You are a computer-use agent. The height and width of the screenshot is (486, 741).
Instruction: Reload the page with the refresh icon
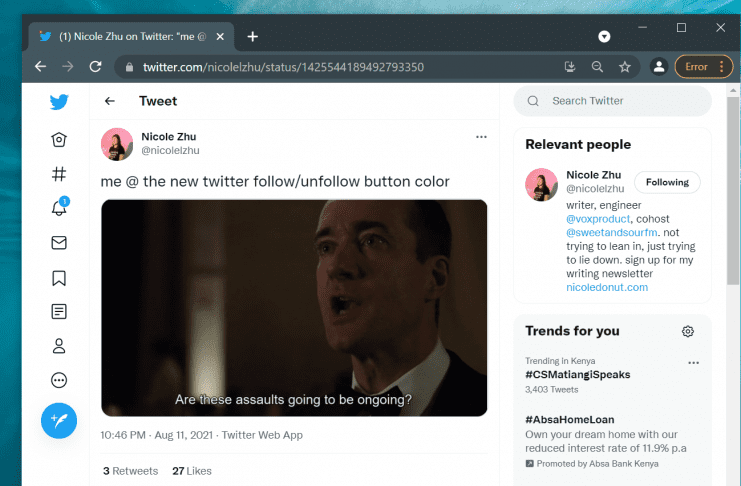[x=95, y=67]
